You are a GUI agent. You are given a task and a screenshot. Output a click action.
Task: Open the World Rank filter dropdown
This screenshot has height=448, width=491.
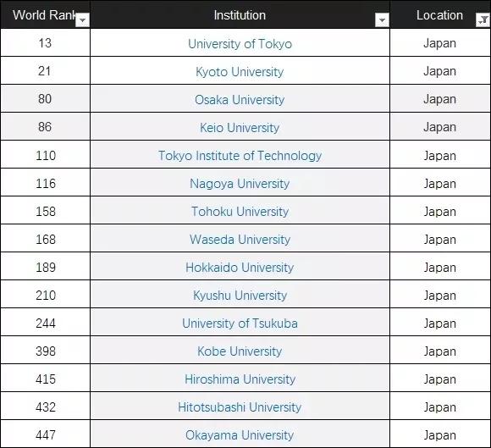coord(83,20)
